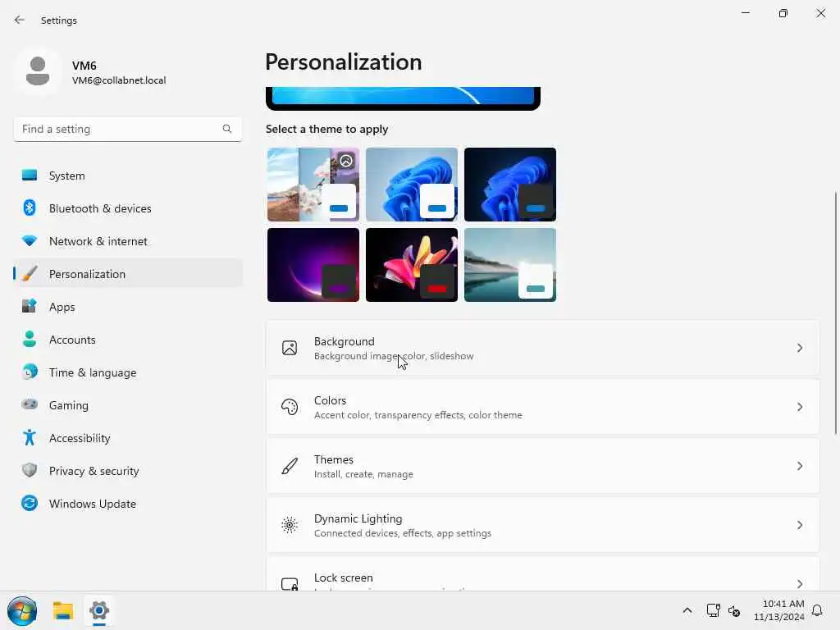Click the Settings gear on taskbar
Image resolution: width=840 pixels, height=630 pixels.
tap(99, 610)
